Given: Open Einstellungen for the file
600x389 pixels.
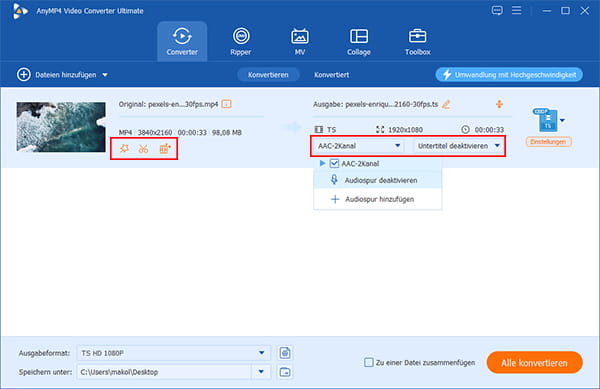Looking at the screenshot, I should (x=548, y=142).
